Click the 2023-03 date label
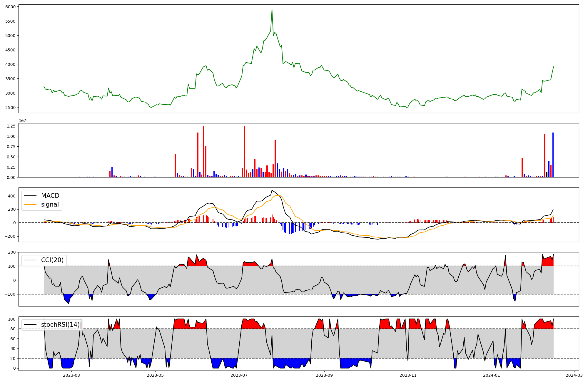The image size is (588, 382). tap(71, 375)
